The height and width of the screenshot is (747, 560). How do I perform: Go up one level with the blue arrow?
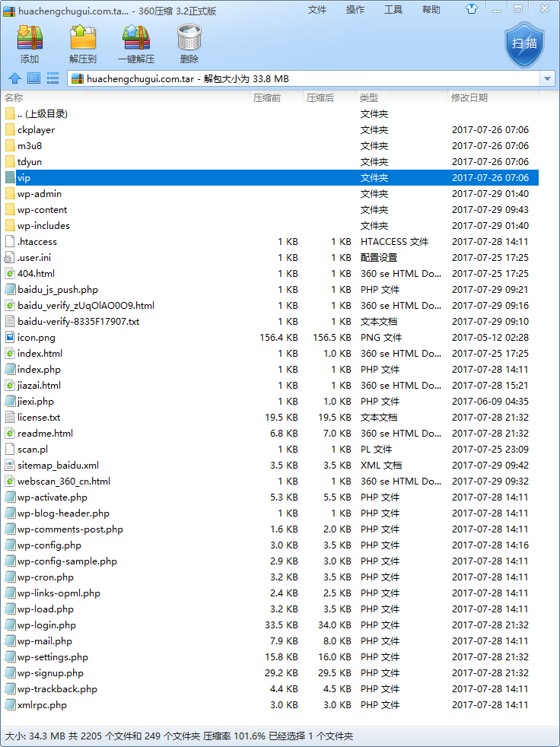tap(14, 78)
